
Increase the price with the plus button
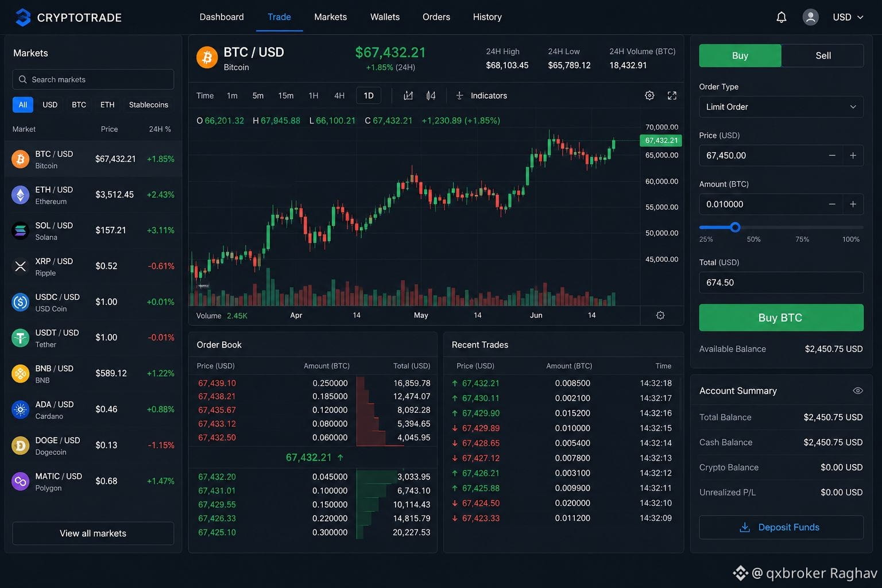(x=853, y=156)
